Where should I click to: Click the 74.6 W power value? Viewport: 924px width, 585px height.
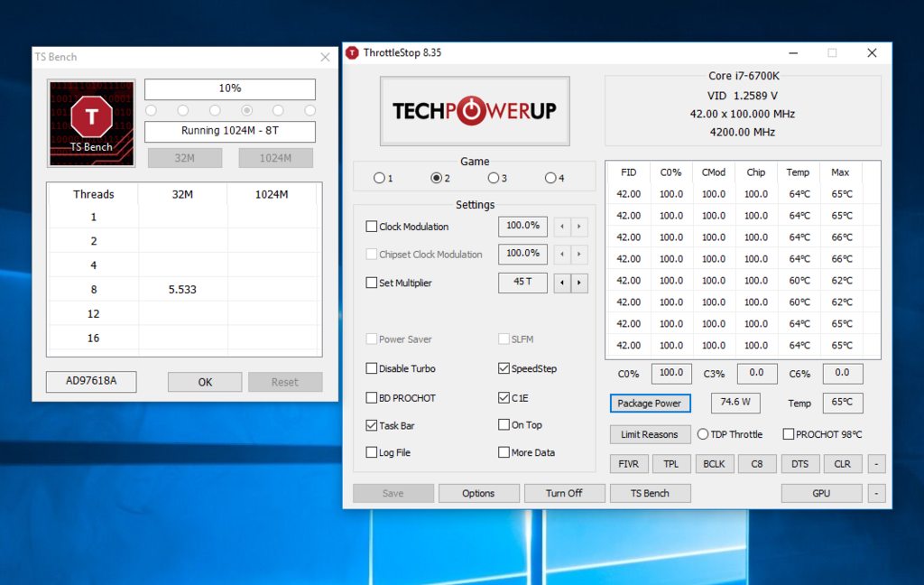[x=735, y=403]
